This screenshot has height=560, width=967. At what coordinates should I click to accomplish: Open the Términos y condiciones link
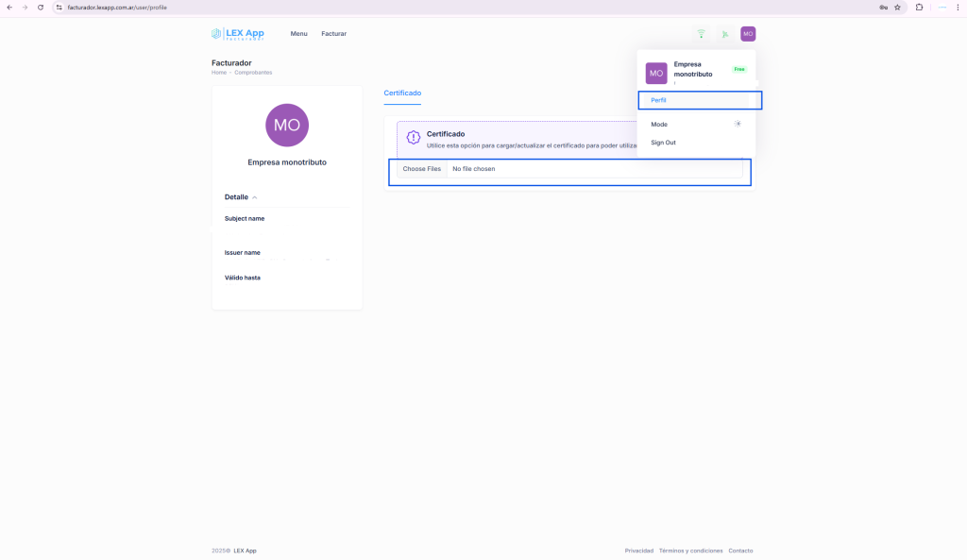point(690,551)
